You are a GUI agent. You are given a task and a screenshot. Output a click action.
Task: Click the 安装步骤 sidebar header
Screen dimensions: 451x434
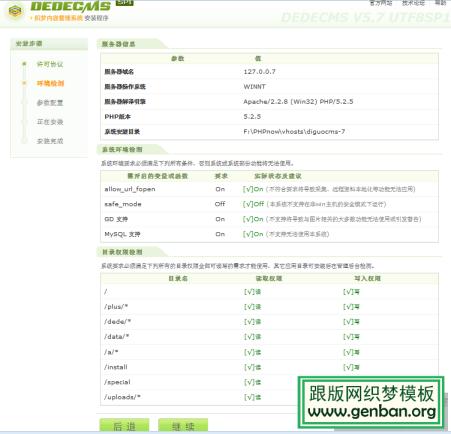[29, 44]
